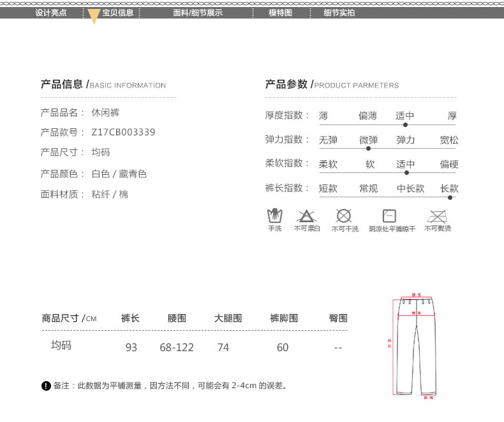Click the 柔软指数 slider dot
504x422 pixels.
pyautogui.click(x=406, y=172)
